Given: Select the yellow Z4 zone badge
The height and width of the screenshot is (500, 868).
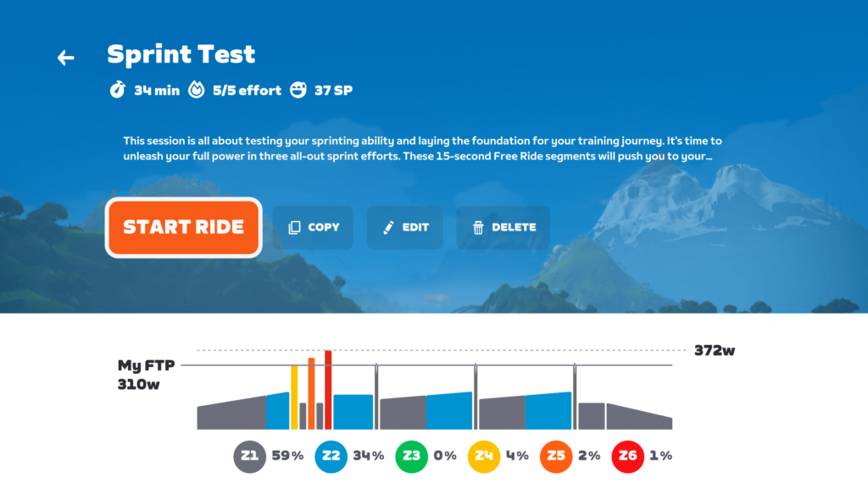Looking at the screenshot, I should point(484,456).
